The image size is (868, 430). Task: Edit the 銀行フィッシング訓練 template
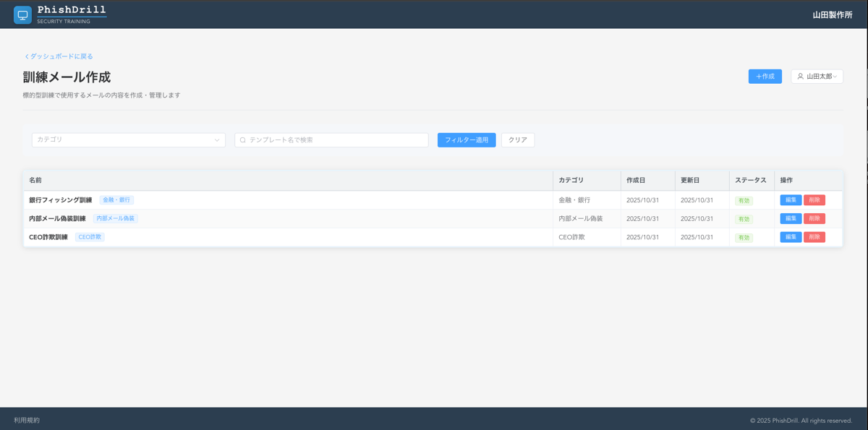790,200
